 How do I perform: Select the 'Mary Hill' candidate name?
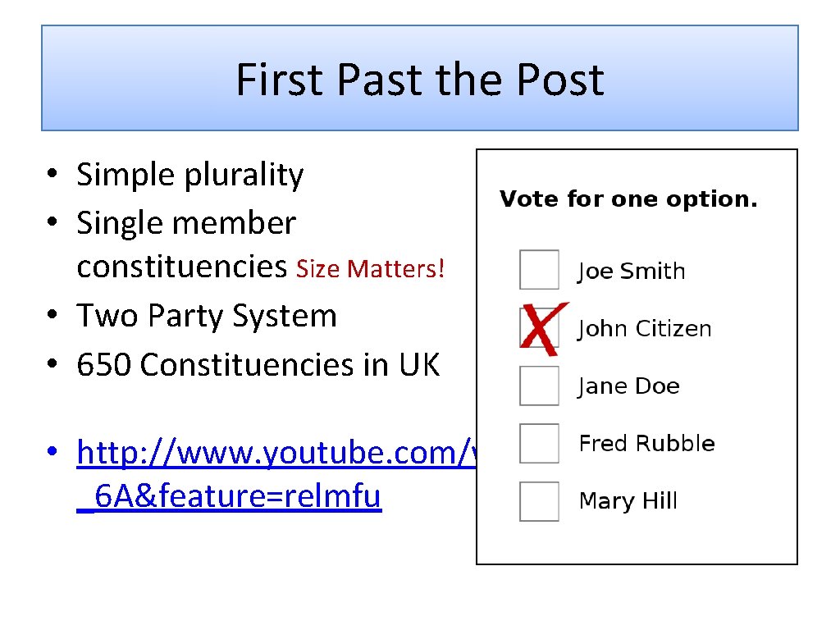pos(628,501)
